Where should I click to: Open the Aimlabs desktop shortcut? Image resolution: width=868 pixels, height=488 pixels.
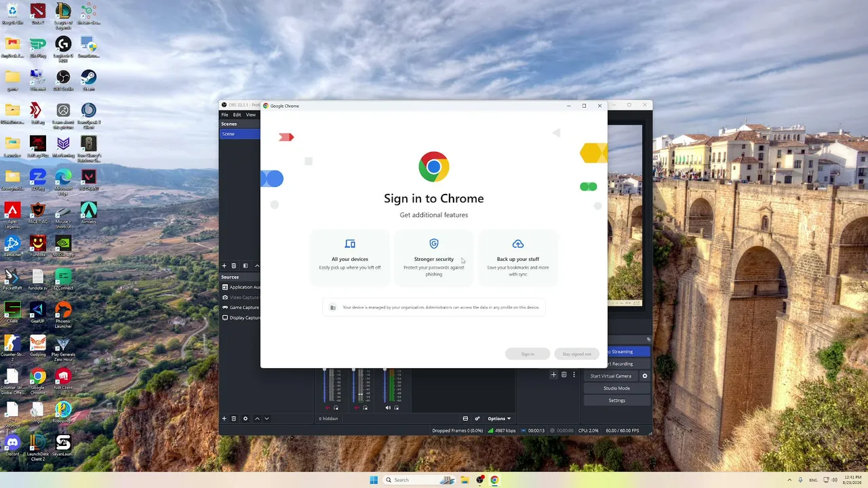point(89,213)
